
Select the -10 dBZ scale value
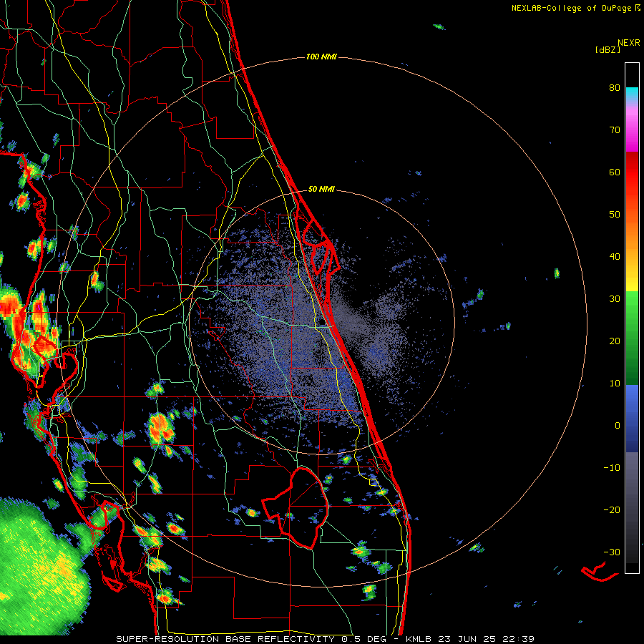(x=612, y=468)
